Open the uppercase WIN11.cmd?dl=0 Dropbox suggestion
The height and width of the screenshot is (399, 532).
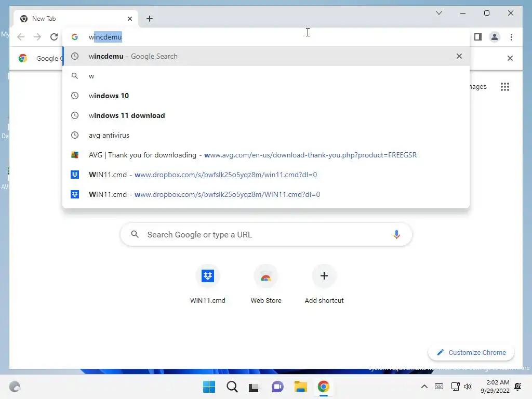pos(266,194)
